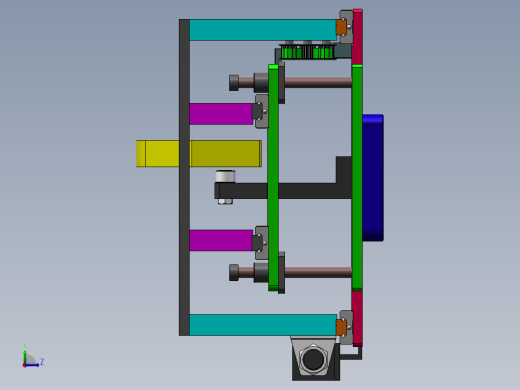The image size is (520, 390).
Task: Select the left green vertical plate
Action: click(273, 178)
